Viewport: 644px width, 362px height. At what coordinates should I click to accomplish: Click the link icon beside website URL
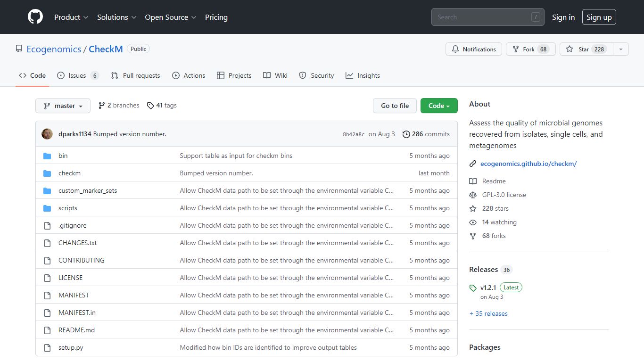pos(473,164)
